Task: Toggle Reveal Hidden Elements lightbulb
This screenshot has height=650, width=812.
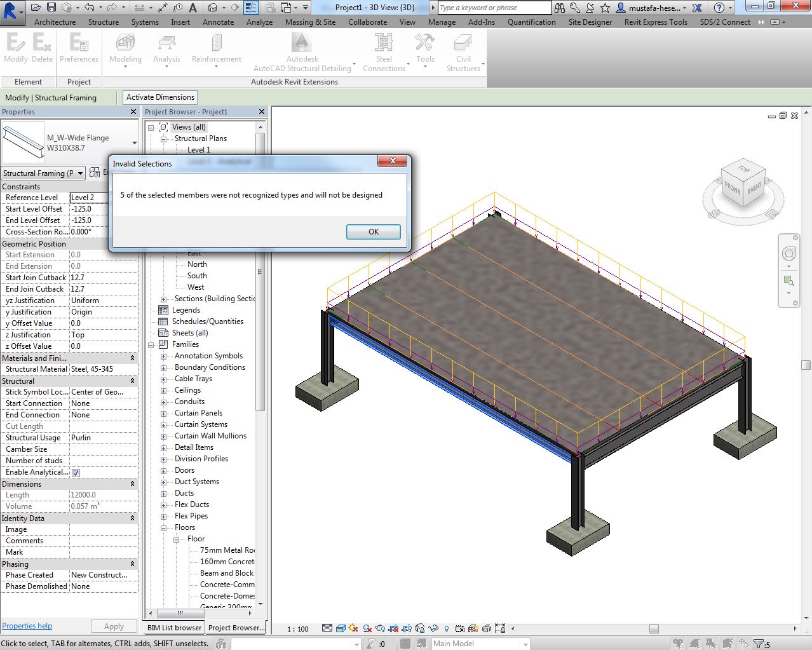Action: 446,628
